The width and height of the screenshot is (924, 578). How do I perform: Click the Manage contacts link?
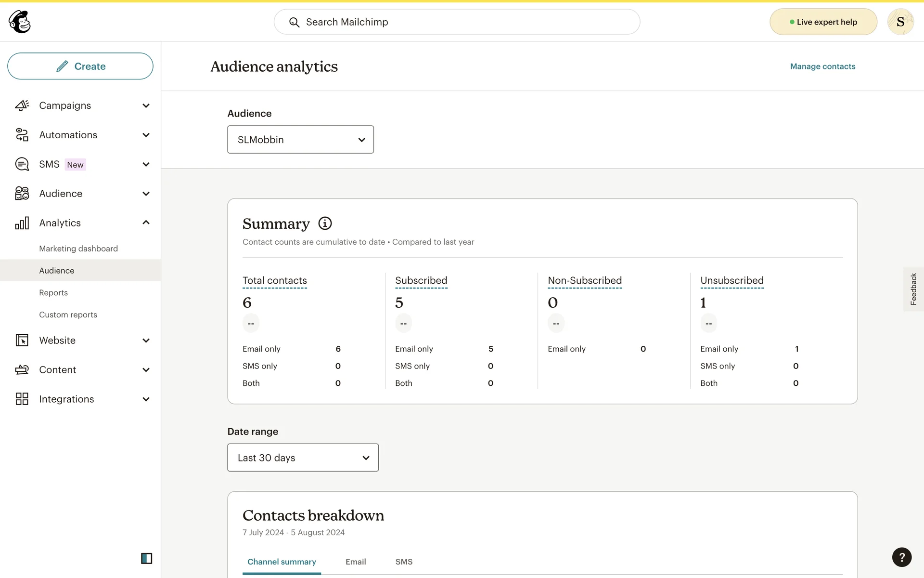click(822, 66)
